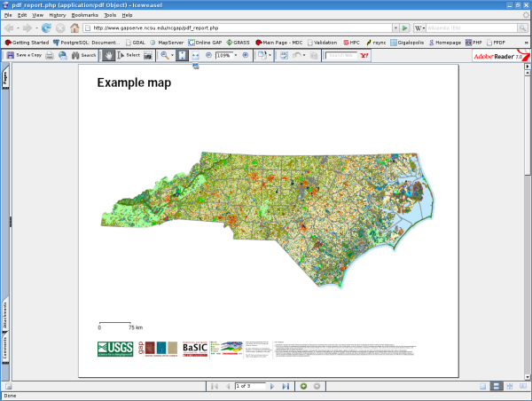Open the Wikipedia search engine dropdown
Screen dimensions: 532x401
pos(420,28)
